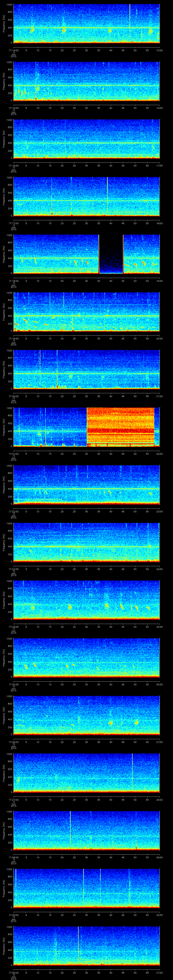Click the 17:16:00 start time label
Viewport: 173px width, 980px height.
[x=14, y=166]
